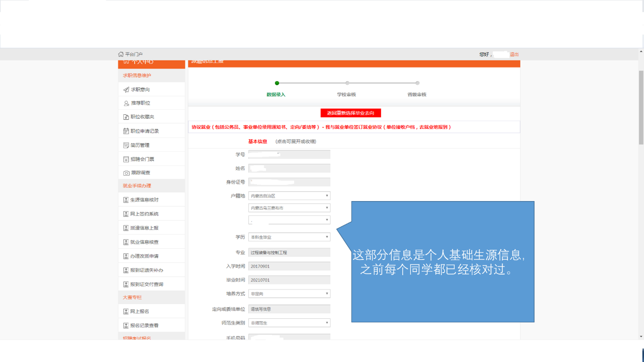Click the 招聘会门票 ticket icon
The height and width of the screenshot is (362, 644).
point(126,159)
